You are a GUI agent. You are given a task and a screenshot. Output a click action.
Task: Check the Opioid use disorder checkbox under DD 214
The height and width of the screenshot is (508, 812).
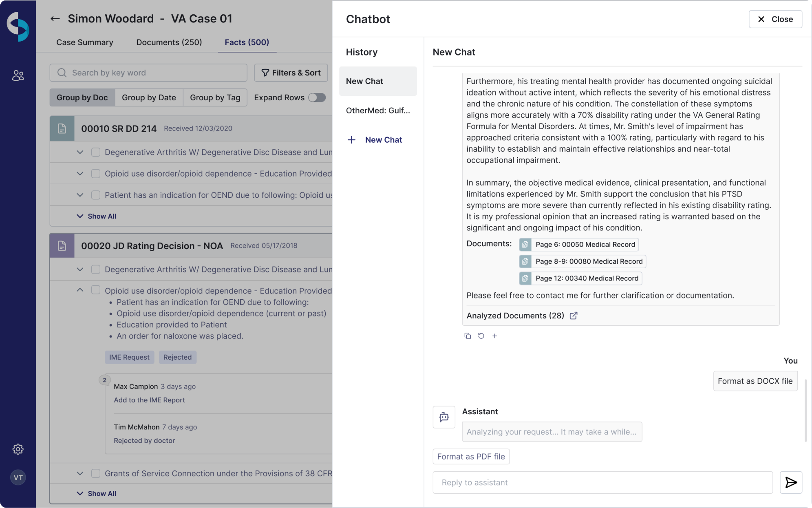coord(96,173)
